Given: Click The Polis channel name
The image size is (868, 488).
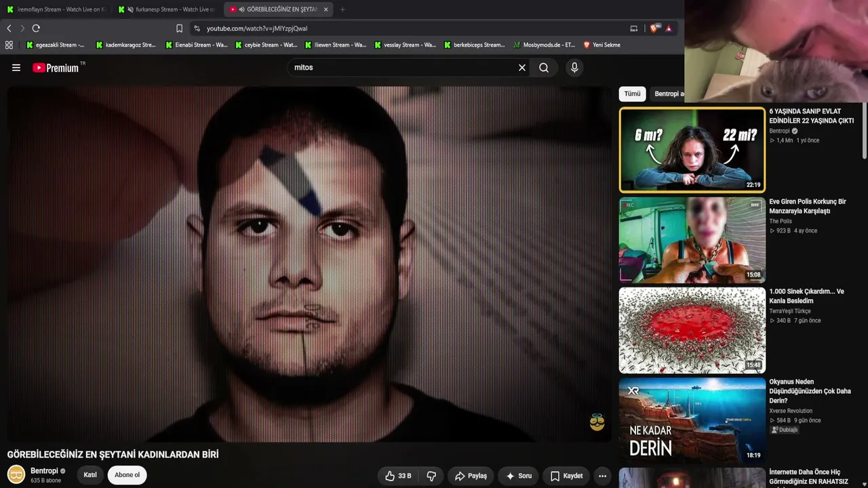Looking at the screenshot, I should (781, 221).
